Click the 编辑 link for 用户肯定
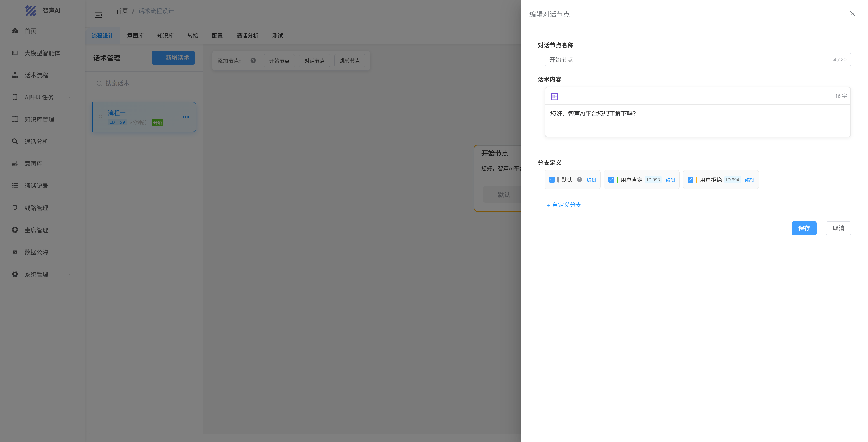868x442 pixels. [x=670, y=180]
